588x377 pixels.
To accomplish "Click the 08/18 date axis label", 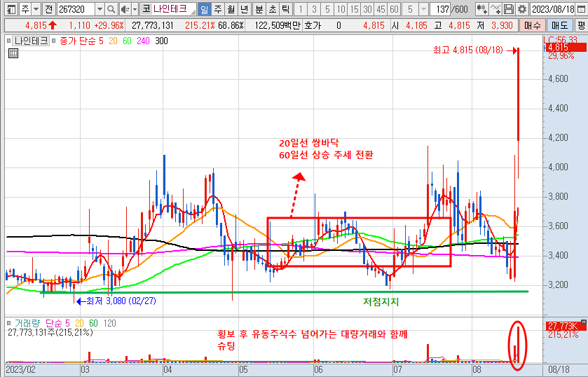I will 559,369.
